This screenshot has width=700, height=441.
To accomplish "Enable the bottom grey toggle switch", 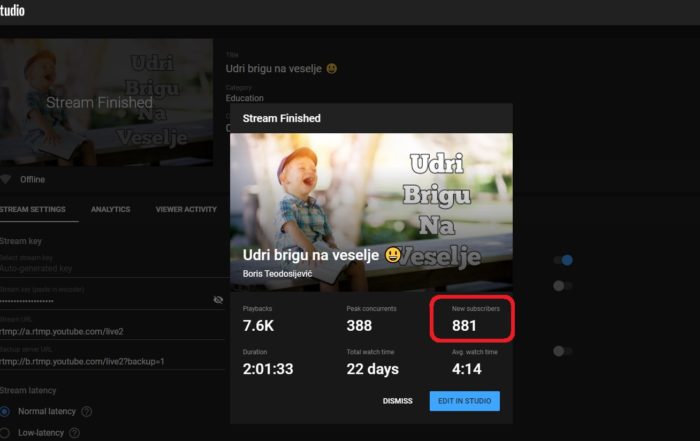I will point(562,351).
